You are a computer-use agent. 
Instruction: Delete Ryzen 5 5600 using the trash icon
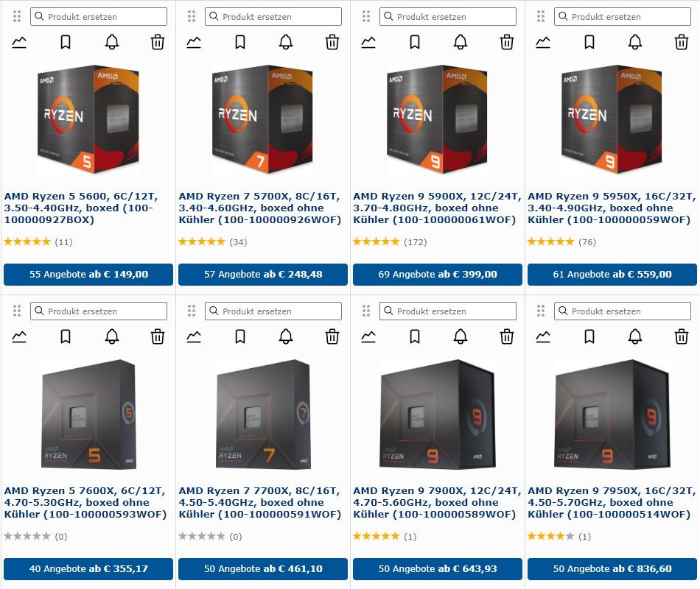pos(157,42)
